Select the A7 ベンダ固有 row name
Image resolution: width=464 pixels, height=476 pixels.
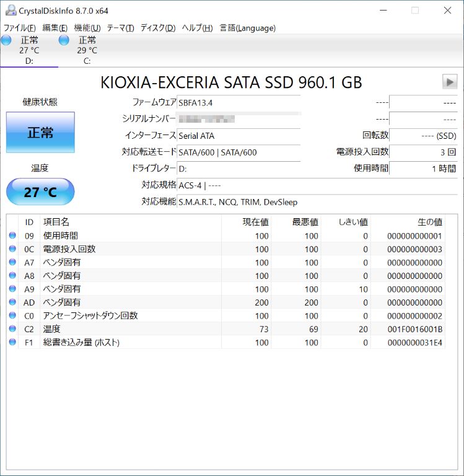[x=62, y=262]
